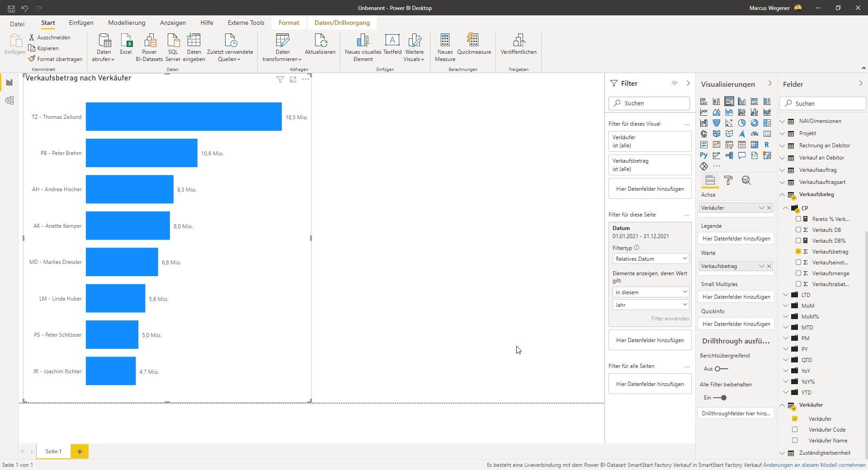Toggle Alle Filter beibehalten switch
Viewport: 868px width, 470px height.
click(720, 398)
